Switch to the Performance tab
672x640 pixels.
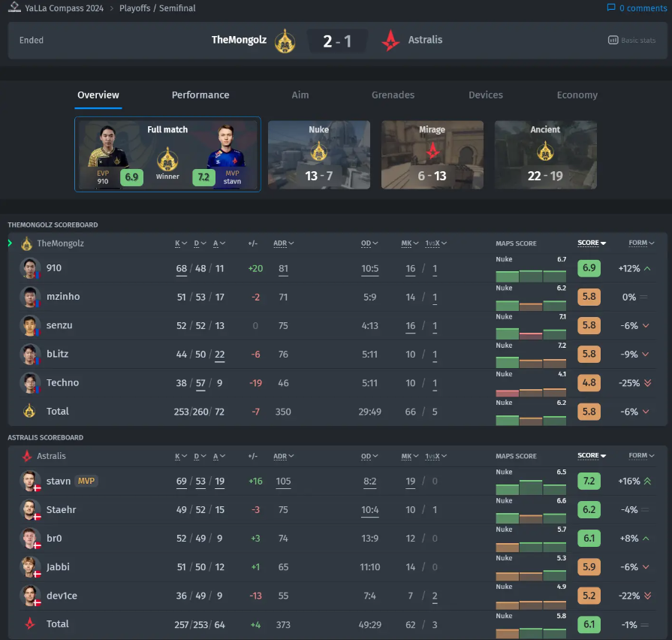200,95
